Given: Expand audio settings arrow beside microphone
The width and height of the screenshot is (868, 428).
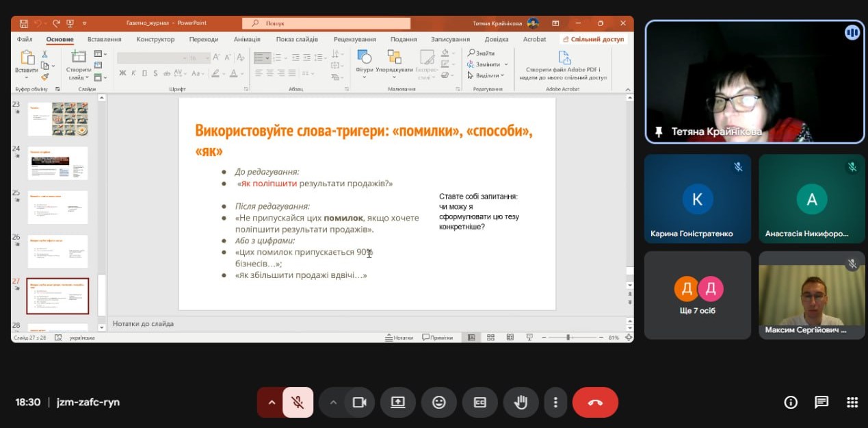Looking at the screenshot, I should 271,403.
